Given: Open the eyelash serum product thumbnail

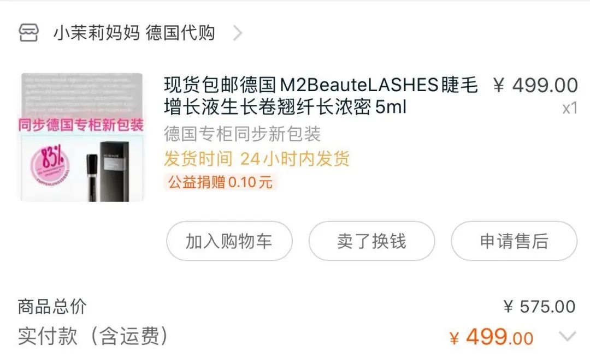Looking at the screenshot, I should 82,138.
